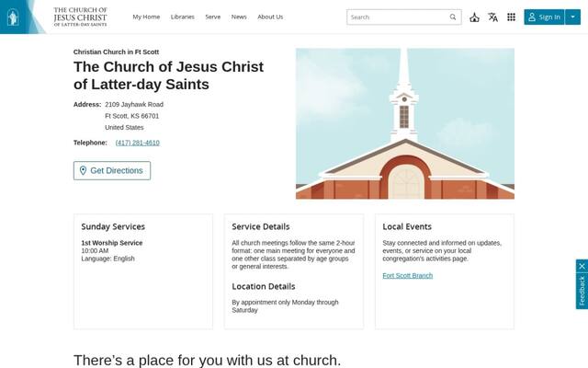Open the My Home menu
This screenshot has height=368, width=588.
pyautogui.click(x=146, y=17)
